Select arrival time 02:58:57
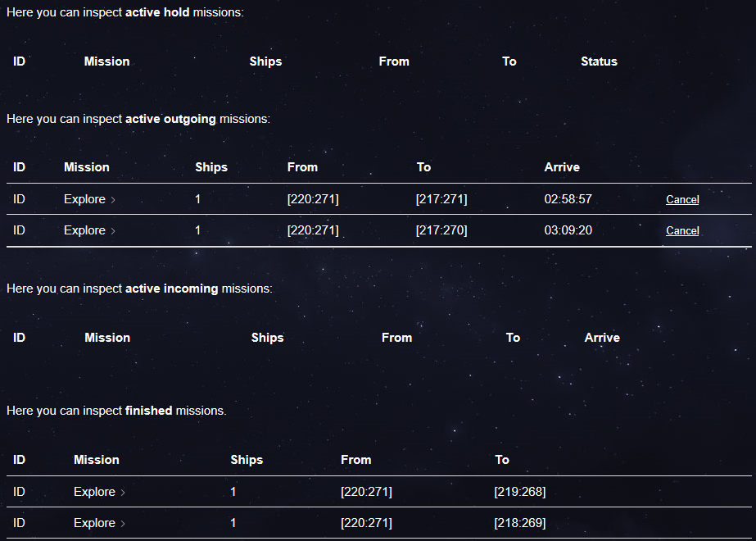The height and width of the screenshot is (541, 756). [568, 199]
